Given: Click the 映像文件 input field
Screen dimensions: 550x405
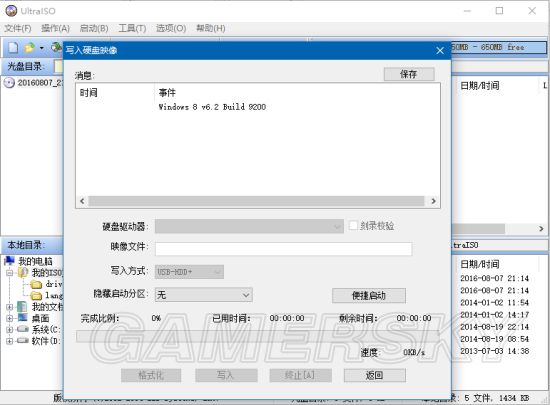Looking at the screenshot, I should 283,249.
